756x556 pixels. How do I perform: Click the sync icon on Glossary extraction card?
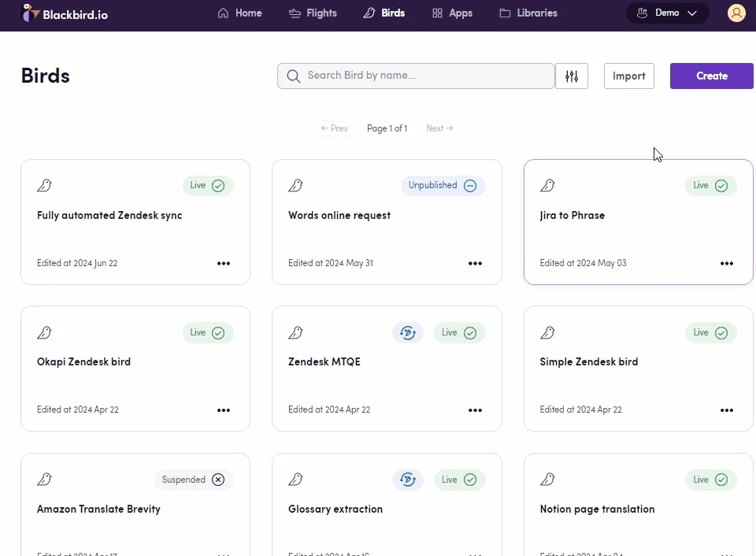click(x=407, y=480)
